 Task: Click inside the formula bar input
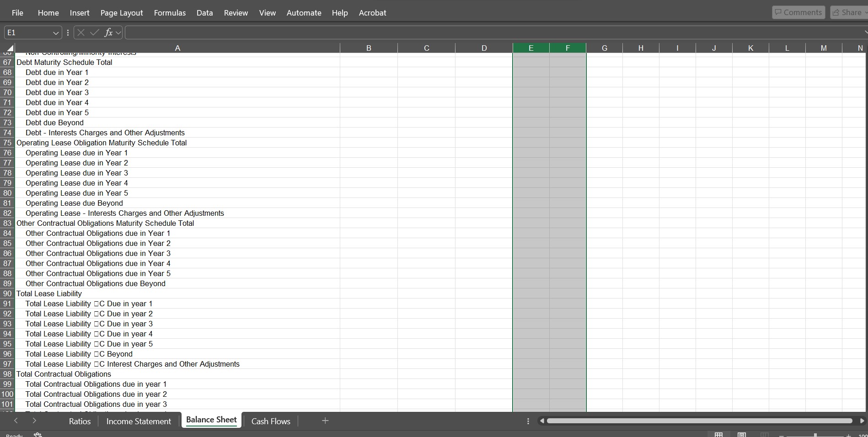[496, 32]
